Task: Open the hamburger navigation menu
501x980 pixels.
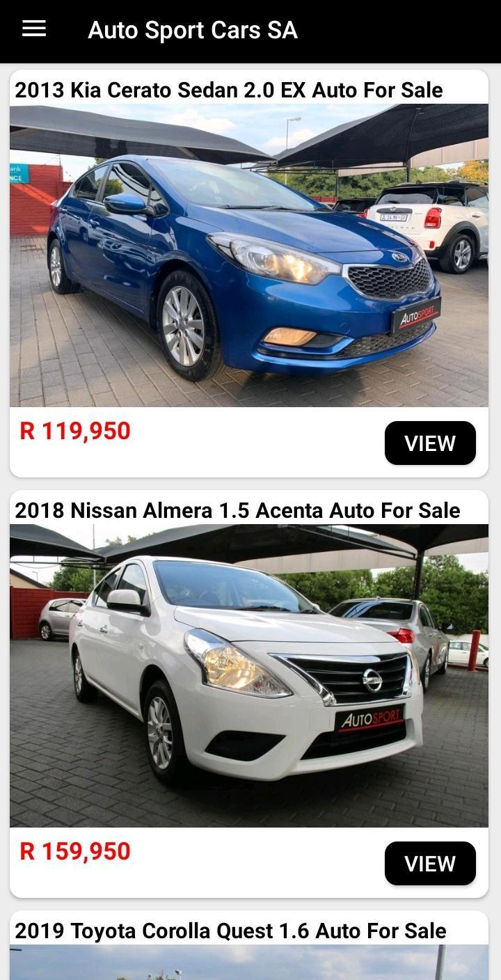Action: 34,29
